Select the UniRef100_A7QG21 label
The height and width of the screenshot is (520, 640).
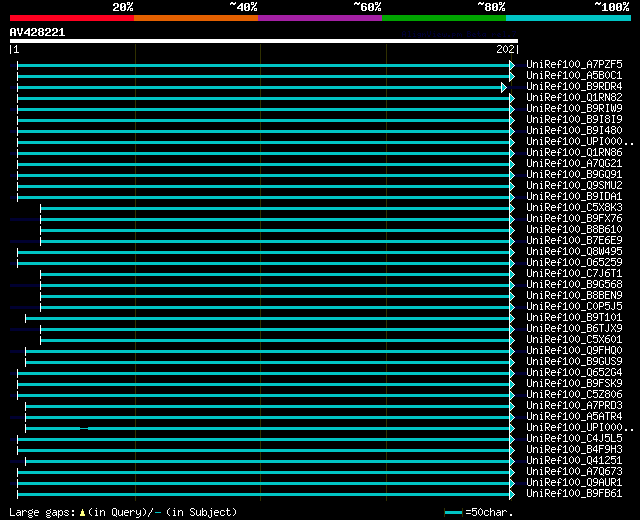[x=574, y=164]
